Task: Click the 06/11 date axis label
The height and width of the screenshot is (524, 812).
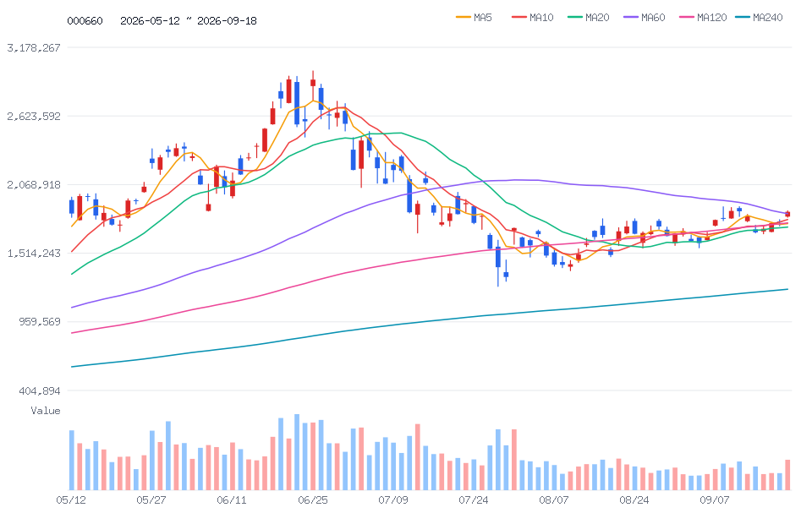Action: 232,500
